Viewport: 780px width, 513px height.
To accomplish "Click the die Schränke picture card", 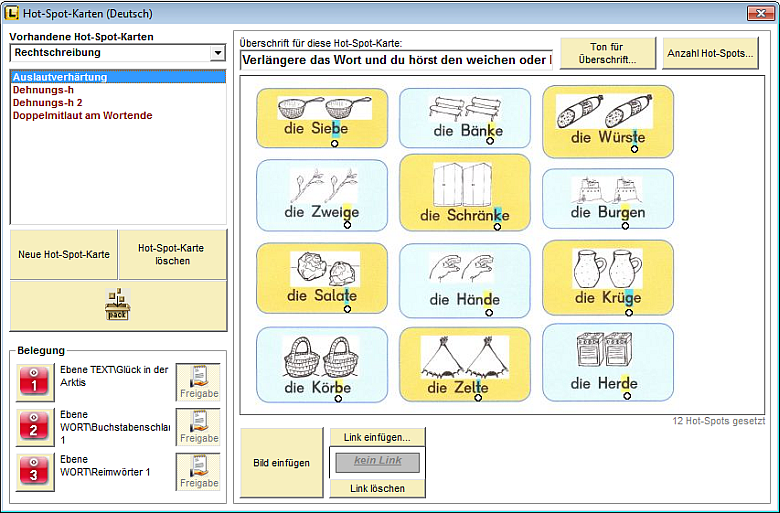I will click(x=464, y=192).
